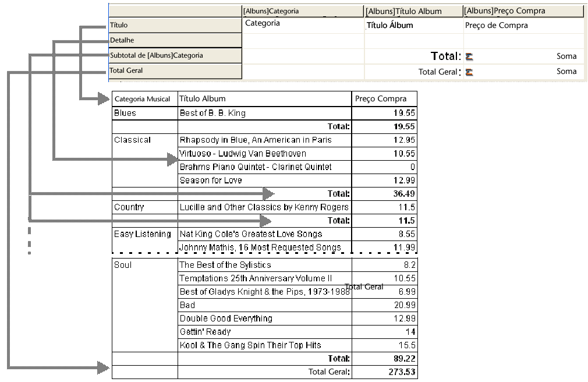Click the Soma text in the Total Geral row

[x=566, y=72]
